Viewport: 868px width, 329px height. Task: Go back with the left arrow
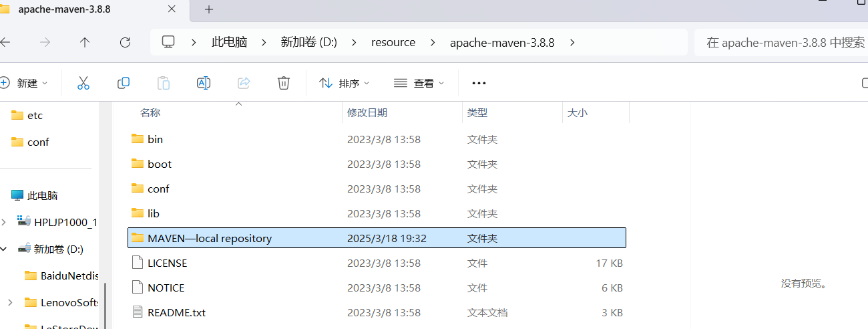[x=5, y=42]
